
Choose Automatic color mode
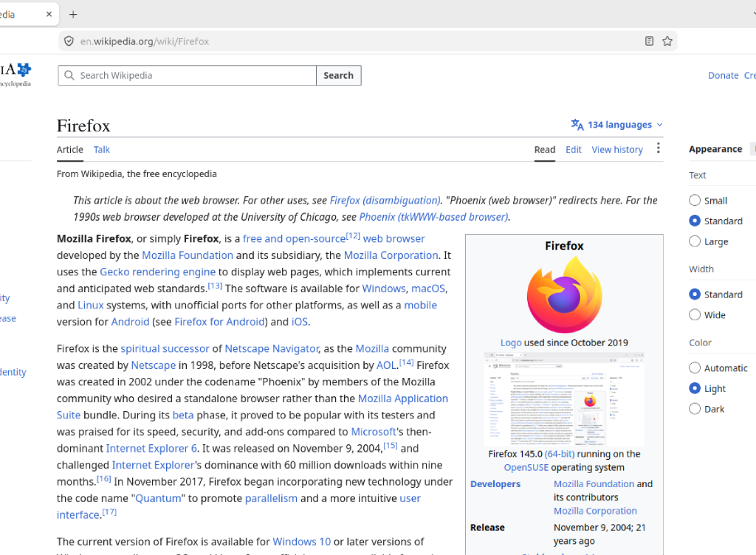point(694,368)
